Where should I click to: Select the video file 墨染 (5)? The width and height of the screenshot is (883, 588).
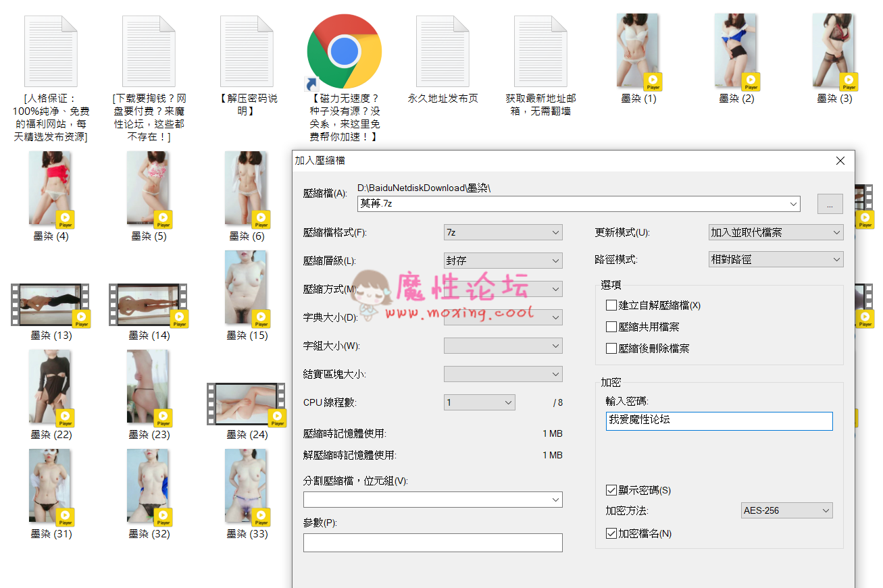pos(149,190)
